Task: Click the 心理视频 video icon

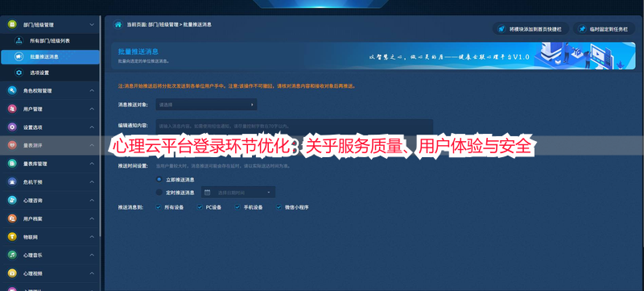Action: pos(12,273)
